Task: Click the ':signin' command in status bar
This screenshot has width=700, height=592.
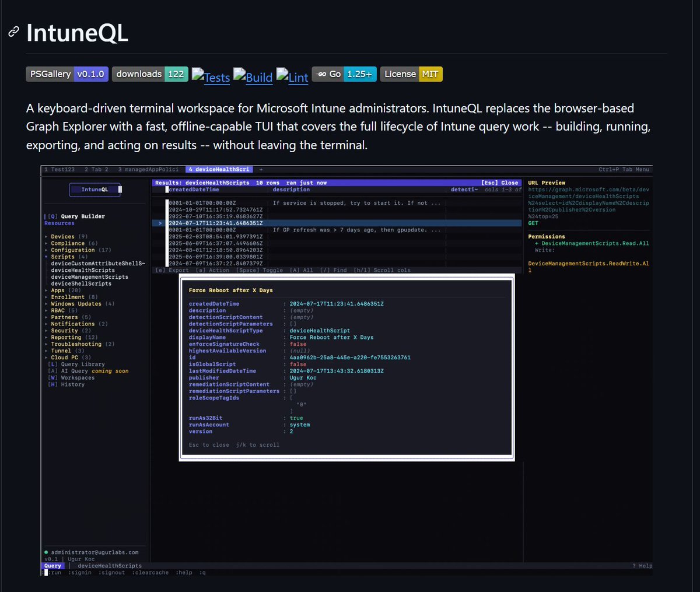Action: coord(79,573)
